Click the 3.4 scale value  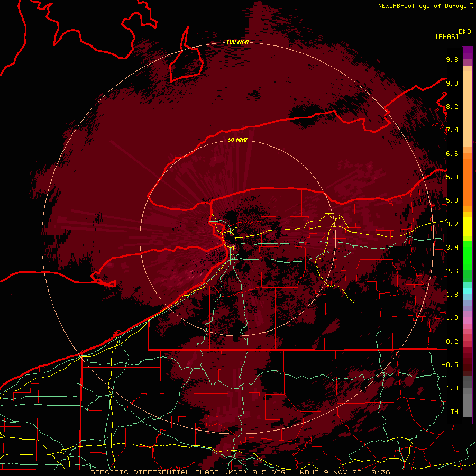pos(452,248)
